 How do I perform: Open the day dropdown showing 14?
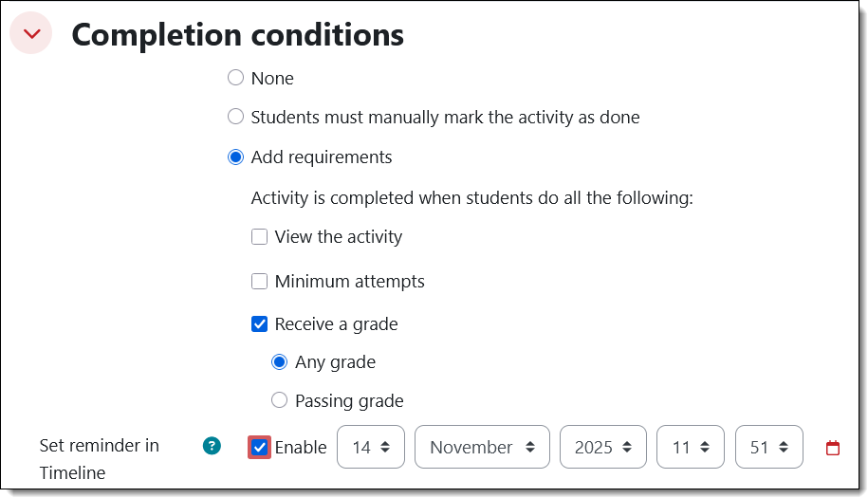pyautogui.click(x=370, y=448)
